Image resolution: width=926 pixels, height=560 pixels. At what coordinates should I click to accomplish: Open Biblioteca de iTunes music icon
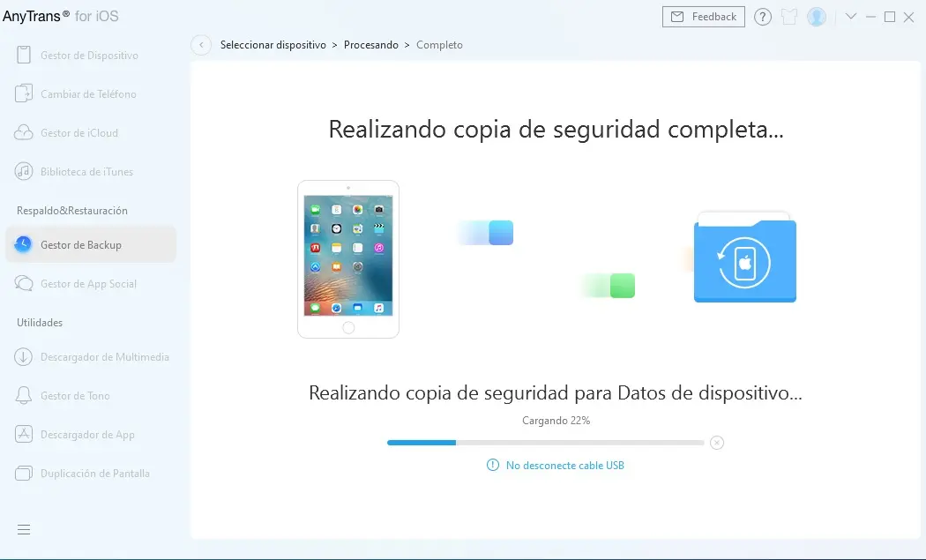tap(24, 171)
